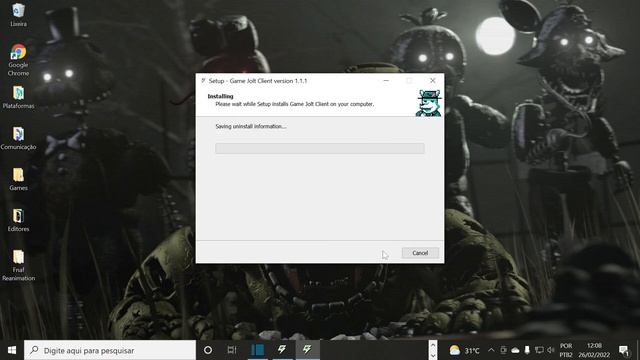Click the taskbar search box
The image size is (640, 360).
pyautogui.click(x=110, y=350)
